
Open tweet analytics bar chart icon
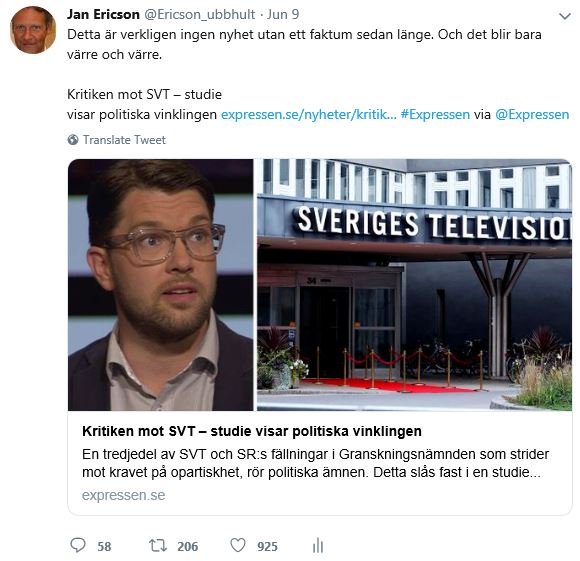(318, 545)
